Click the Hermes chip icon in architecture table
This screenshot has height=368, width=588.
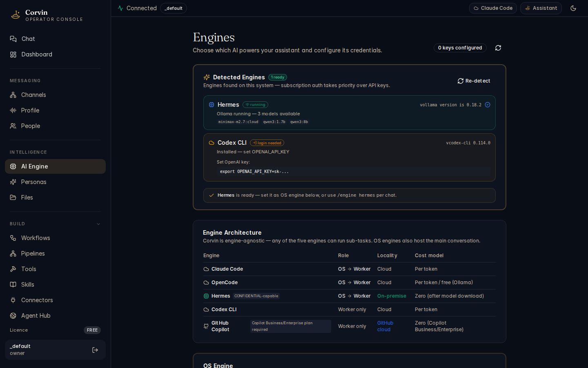tap(206, 296)
